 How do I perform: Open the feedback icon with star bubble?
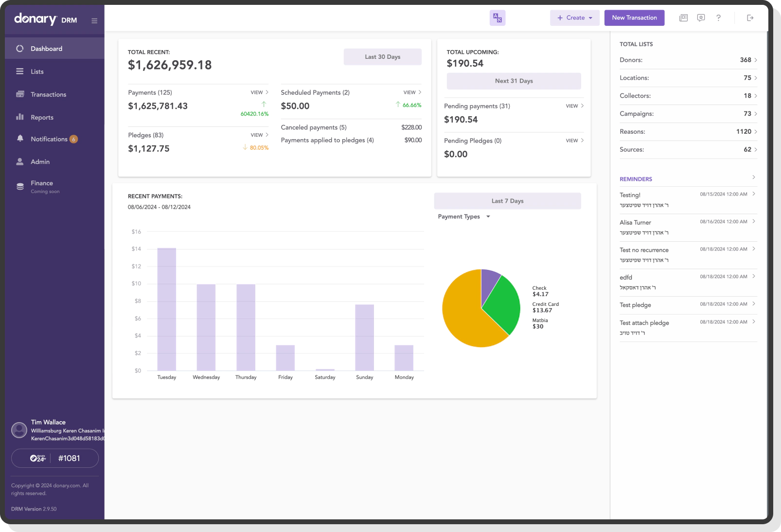701,18
